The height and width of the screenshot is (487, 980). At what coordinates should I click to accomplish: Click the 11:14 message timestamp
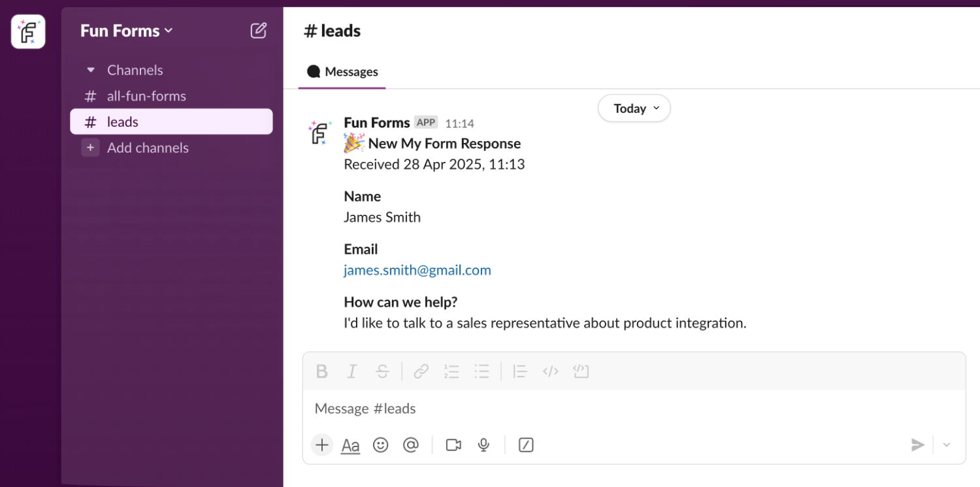(460, 123)
